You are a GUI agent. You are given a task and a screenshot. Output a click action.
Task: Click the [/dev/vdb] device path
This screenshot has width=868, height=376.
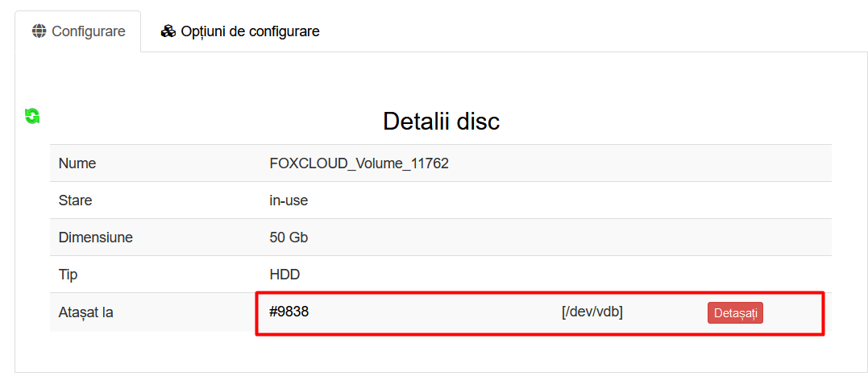point(592,312)
